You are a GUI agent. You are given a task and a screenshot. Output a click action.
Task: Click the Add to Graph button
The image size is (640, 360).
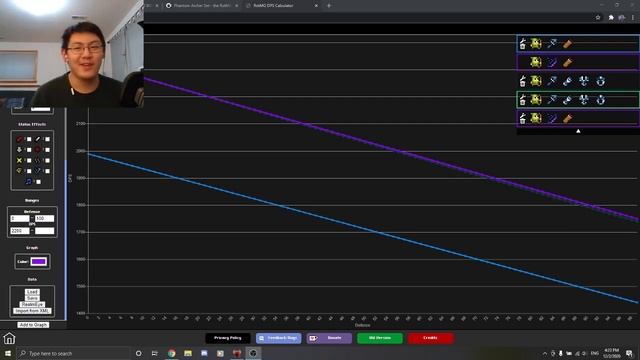coord(33,325)
